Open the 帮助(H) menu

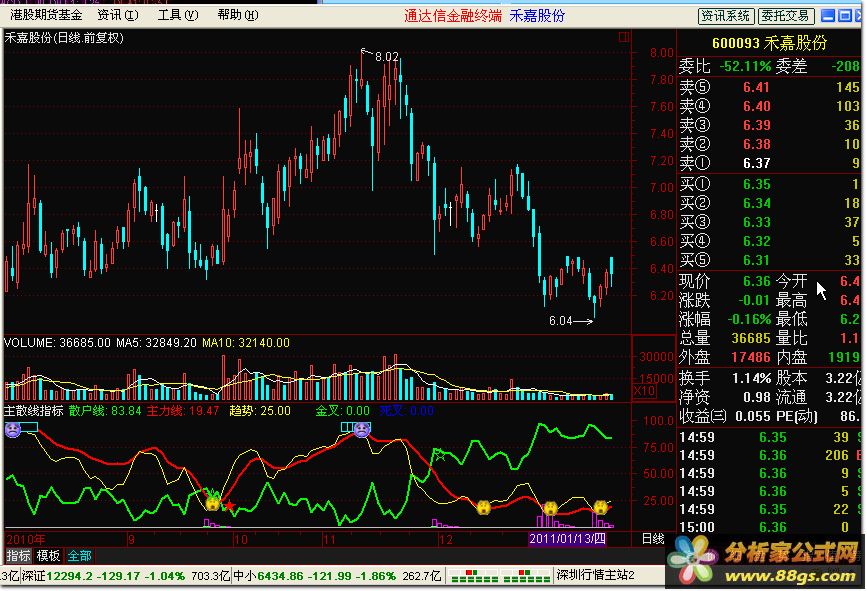[238, 15]
